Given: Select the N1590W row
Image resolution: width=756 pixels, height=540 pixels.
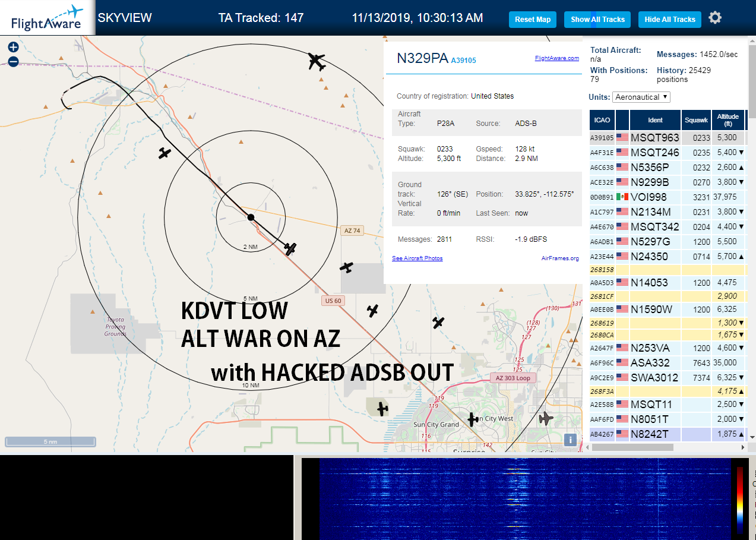Looking at the screenshot, I should click(x=668, y=309).
